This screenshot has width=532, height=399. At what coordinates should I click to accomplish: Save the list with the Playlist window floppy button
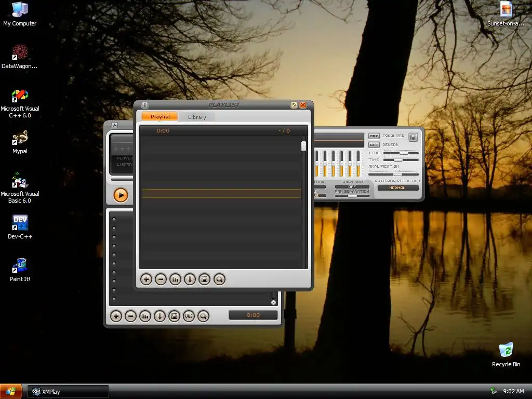pyautogui.click(x=205, y=279)
